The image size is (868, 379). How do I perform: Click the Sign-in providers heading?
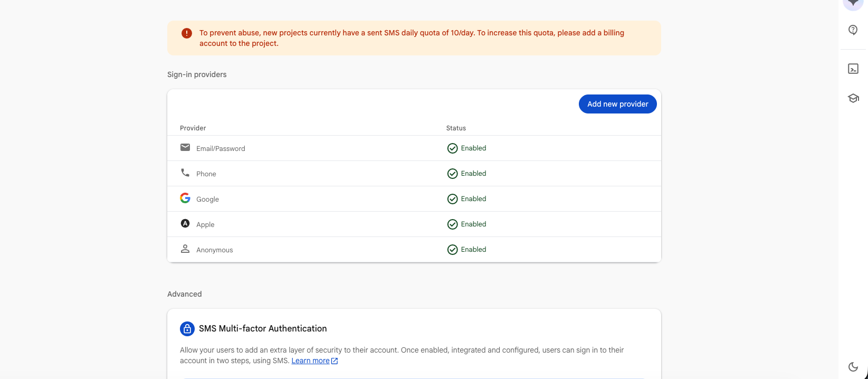pyautogui.click(x=197, y=74)
